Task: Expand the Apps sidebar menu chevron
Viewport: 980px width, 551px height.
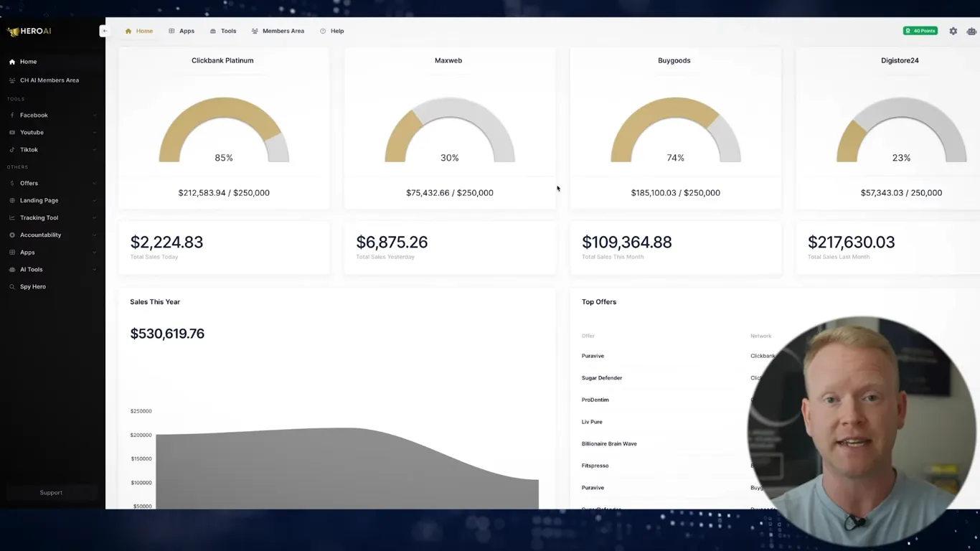Action: click(x=95, y=252)
